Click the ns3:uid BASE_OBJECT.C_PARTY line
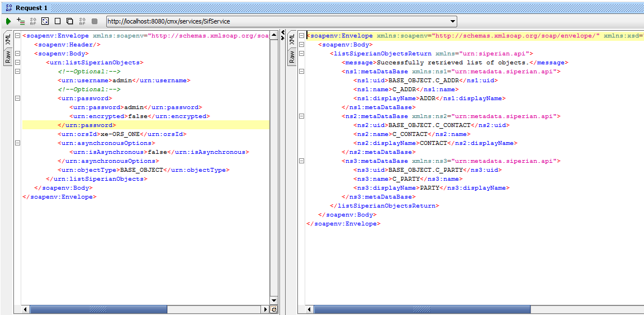The width and height of the screenshot is (644, 315). (x=427, y=170)
